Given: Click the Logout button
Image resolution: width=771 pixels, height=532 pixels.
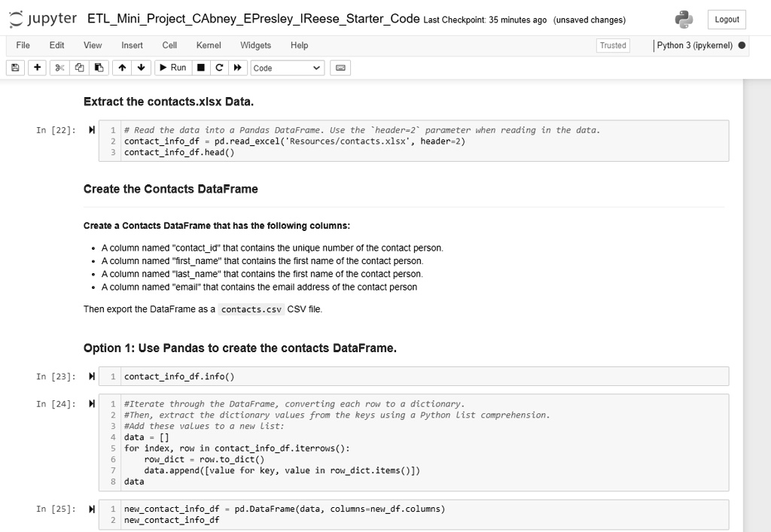Looking at the screenshot, I should click(727, 20).
